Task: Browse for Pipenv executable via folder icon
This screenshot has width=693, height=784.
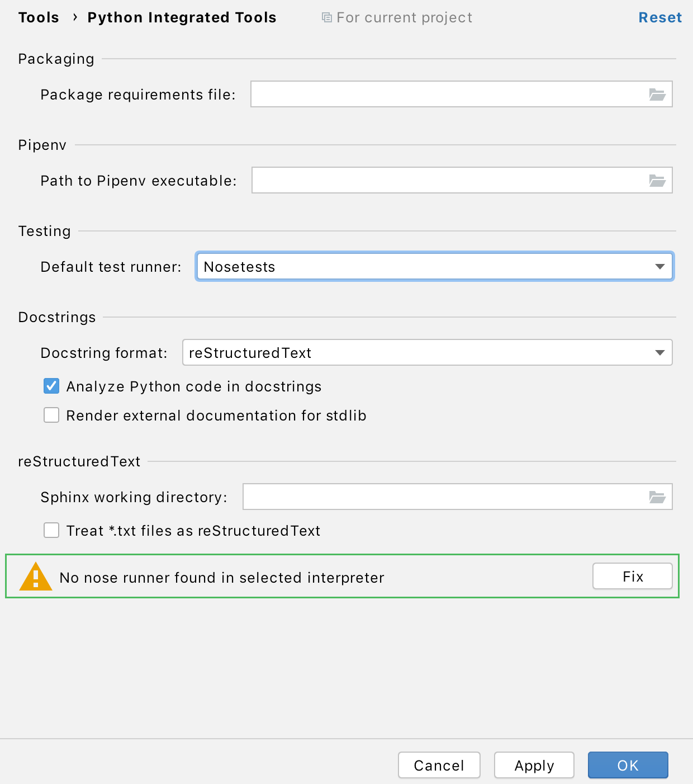Action: [657, 181]
